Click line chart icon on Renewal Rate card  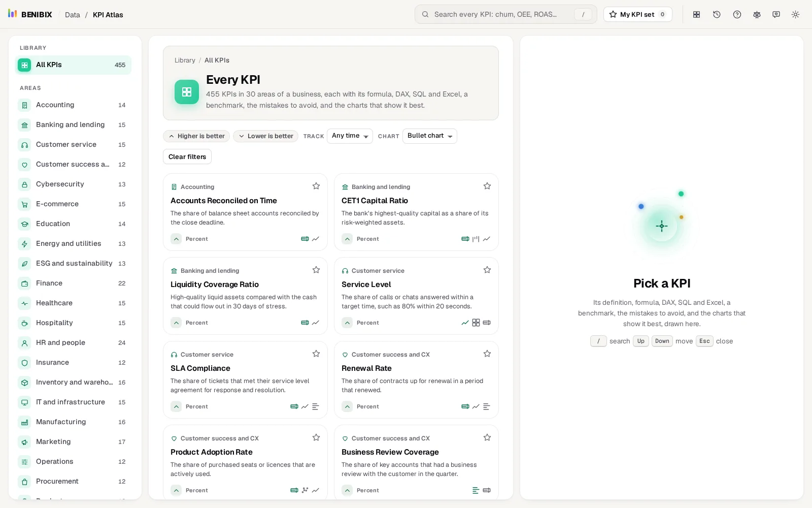476,406
